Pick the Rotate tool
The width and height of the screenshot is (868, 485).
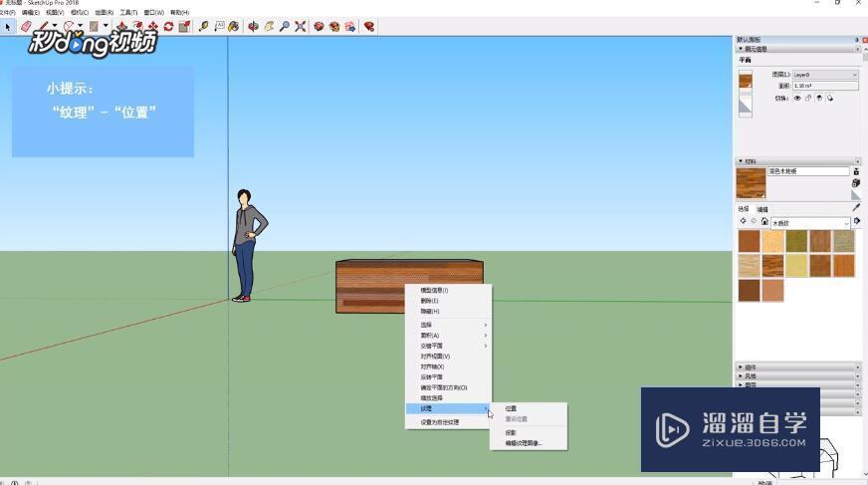coord(168,27)
